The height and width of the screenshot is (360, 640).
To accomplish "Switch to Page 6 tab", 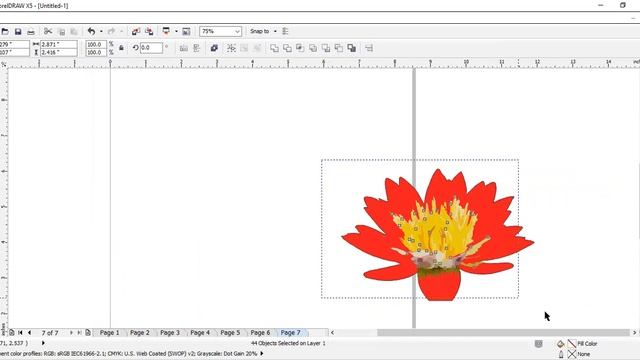I will (x=260, y=333).
